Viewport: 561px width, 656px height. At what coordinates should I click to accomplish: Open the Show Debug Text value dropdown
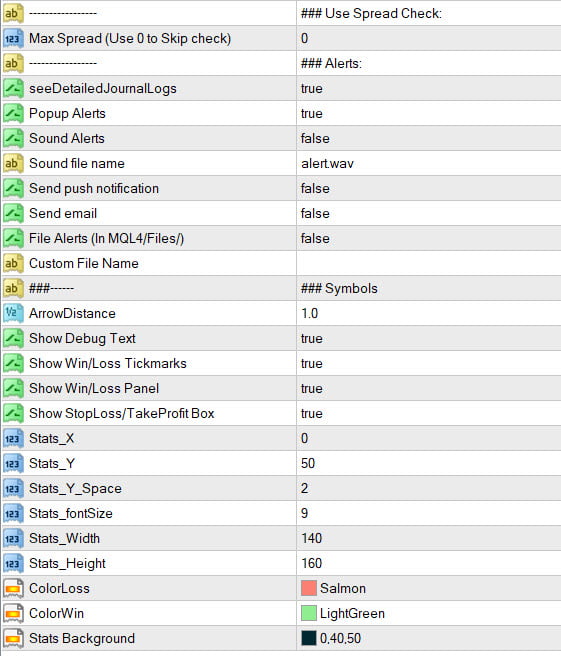[429, 338]
